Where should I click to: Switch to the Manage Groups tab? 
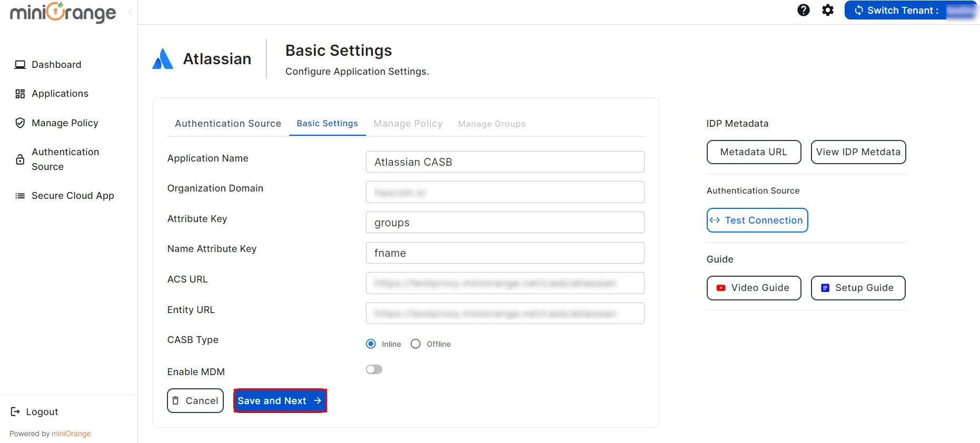(x=492, y=124)
